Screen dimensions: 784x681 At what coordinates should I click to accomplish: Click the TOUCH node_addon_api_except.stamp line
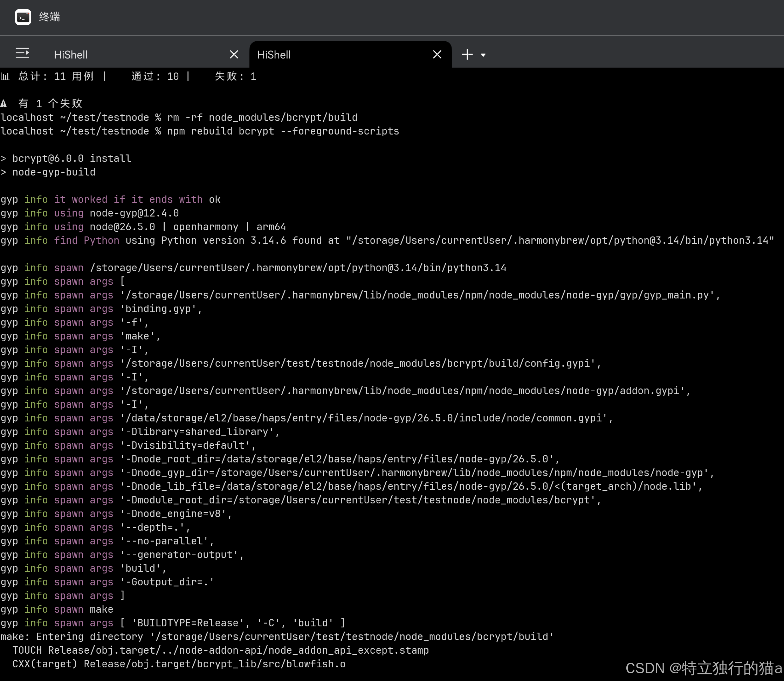221,651
